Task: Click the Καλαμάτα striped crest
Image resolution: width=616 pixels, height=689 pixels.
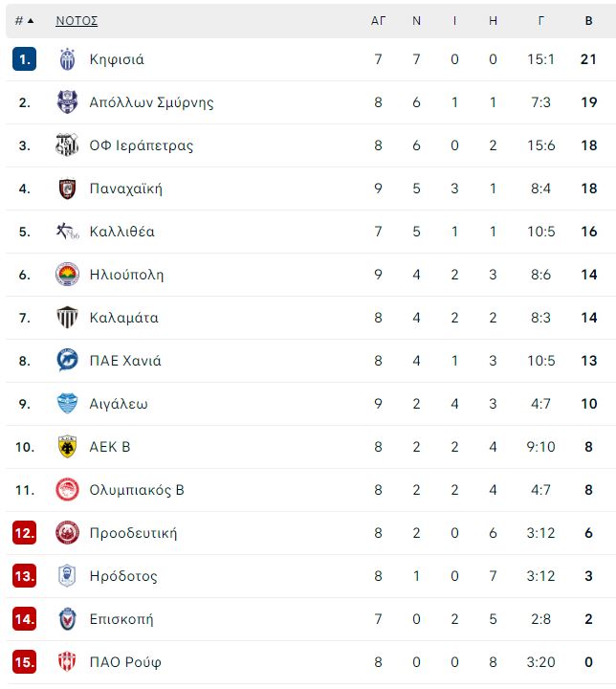Action: click(67, 318)
